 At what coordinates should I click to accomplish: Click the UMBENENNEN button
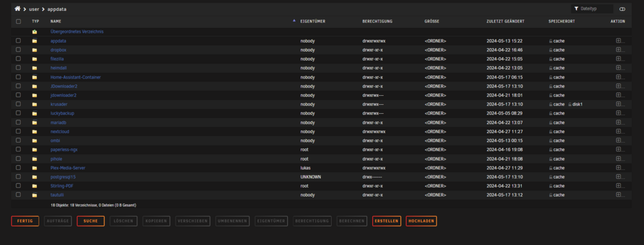[233, 221]
